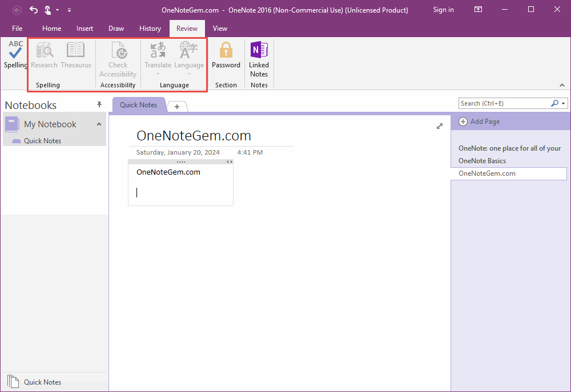This screenshot has height=392, width=571.
Task: Open the search scope dropdown
Action: click(x=564, y=103)
